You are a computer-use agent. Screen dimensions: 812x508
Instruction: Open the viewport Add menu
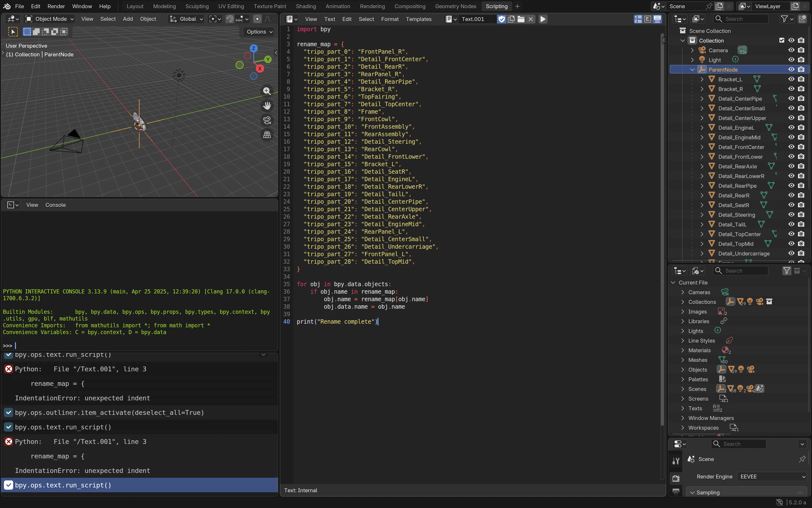128,19
